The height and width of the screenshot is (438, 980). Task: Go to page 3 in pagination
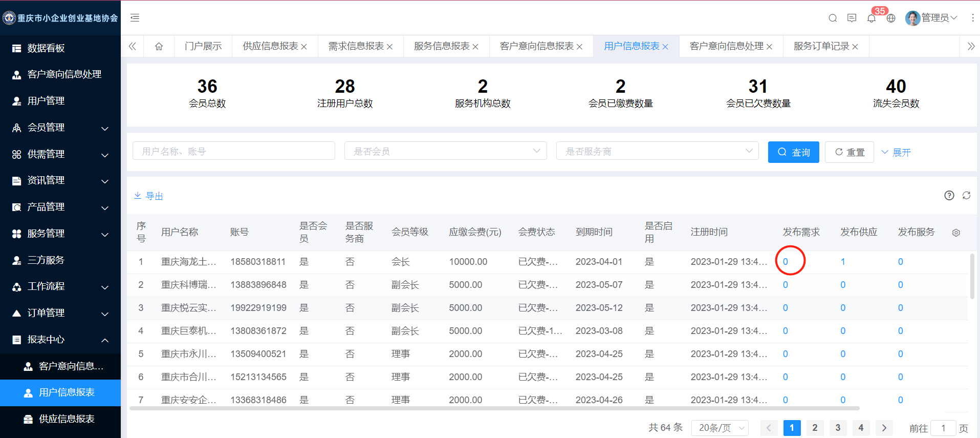(838, 428)
